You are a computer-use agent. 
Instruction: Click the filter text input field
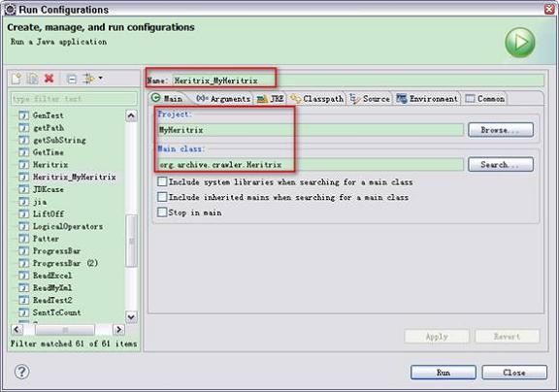point(74,99)
